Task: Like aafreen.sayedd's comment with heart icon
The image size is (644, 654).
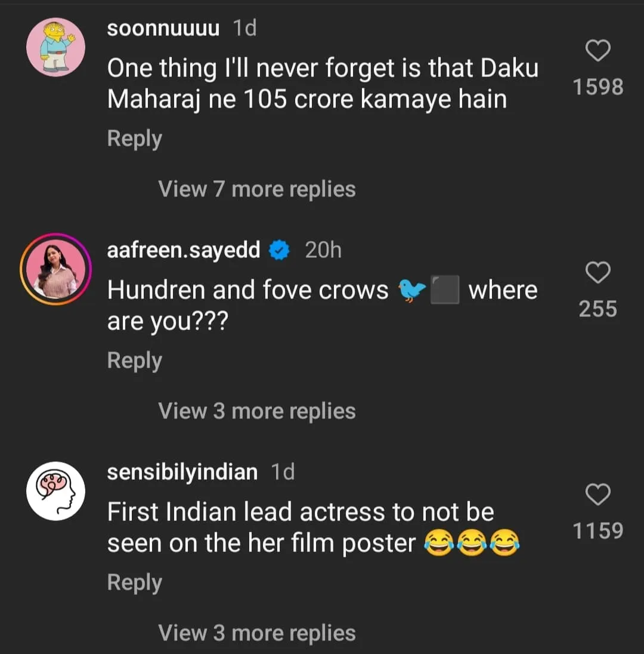Action: tap(597, 273)
